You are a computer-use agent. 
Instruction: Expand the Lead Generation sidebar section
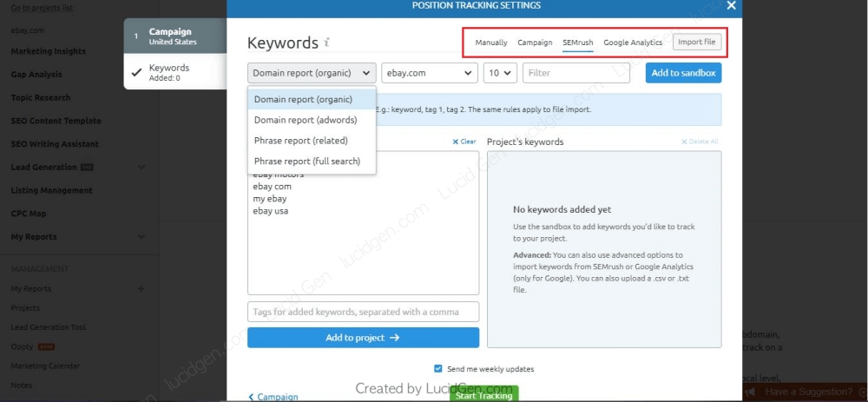tap(141, 168)
